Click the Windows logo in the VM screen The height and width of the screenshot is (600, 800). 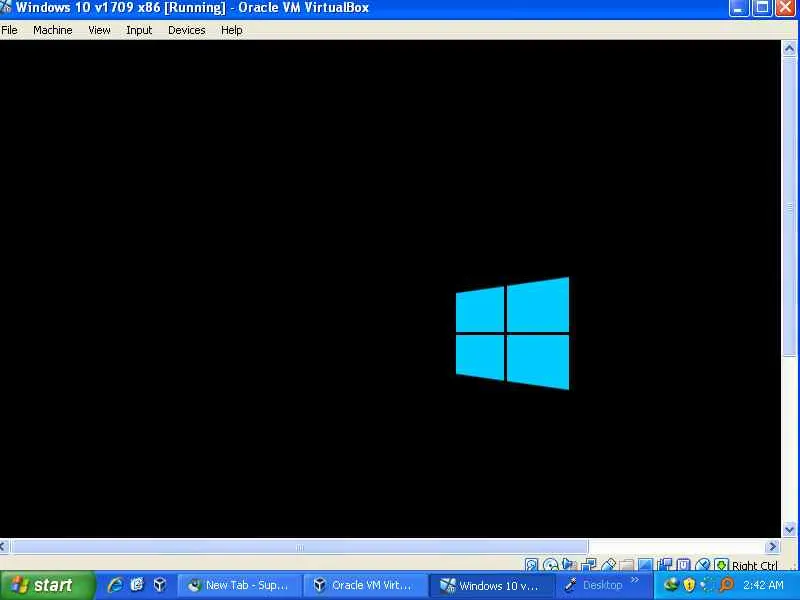coord(512,333)
